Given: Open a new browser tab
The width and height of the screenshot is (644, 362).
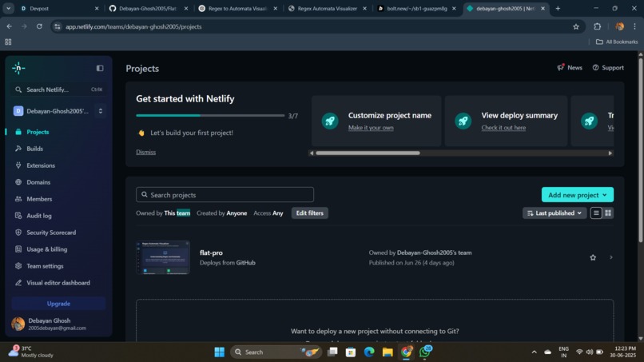Looking at the screenshot, I should point(558,8).
